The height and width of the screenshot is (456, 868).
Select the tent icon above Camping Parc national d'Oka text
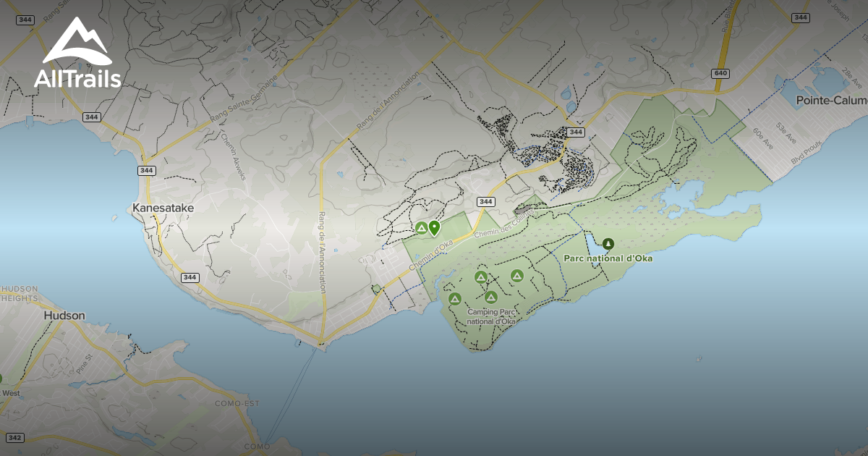coord(491,296)
